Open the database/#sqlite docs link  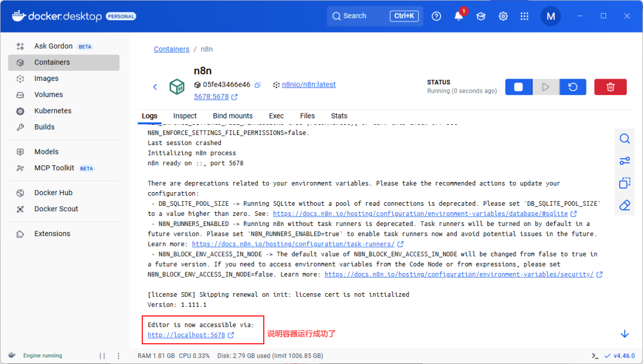[420, 214]
